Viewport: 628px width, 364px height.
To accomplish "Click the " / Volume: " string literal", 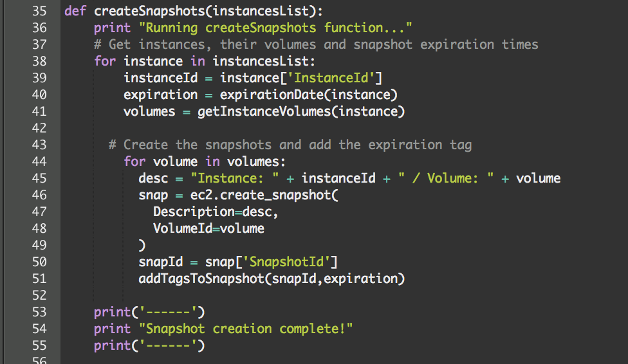I will pyautogui.click(x=447, y=178).
